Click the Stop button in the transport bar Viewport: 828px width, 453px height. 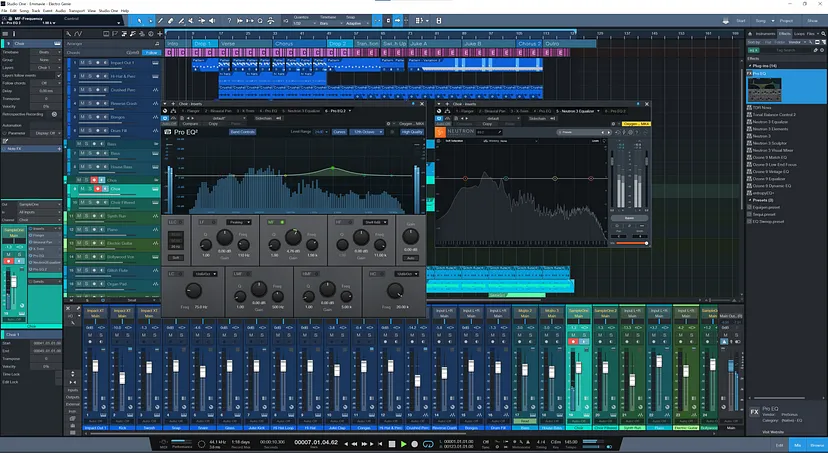pyautogui.click(x=392, y=444)
